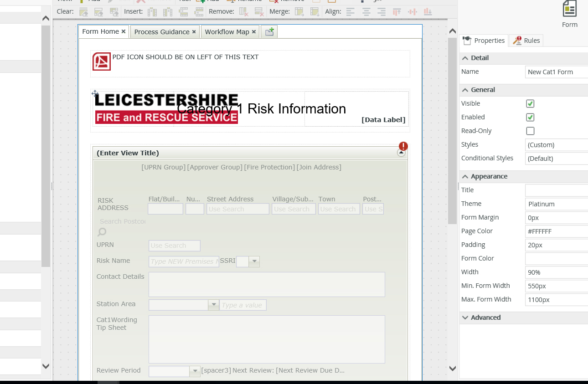
Task: Untick the Enabled checkbox
Action: pos(530,117)
